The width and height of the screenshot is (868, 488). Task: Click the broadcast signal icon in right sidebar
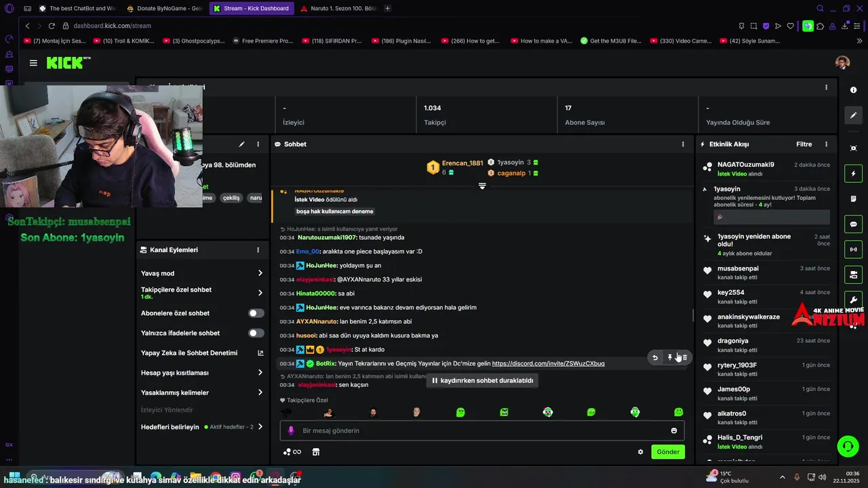coord(853,249)
